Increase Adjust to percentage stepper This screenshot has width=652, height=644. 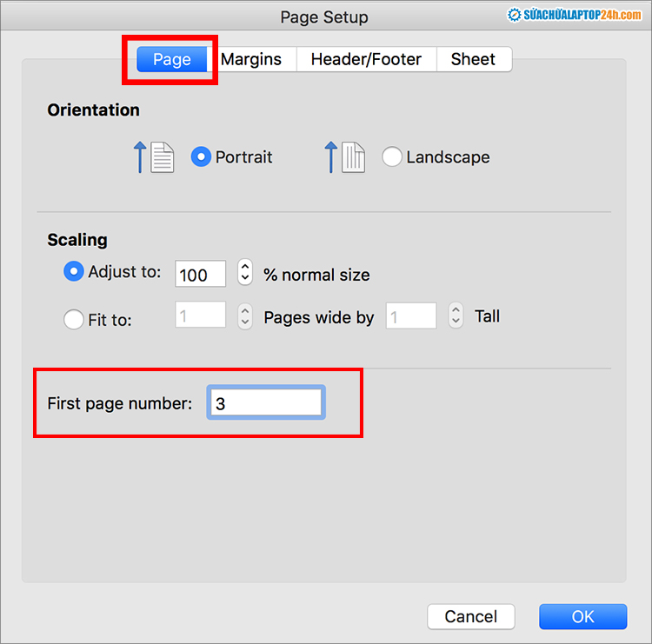pyautogui.click(x=245, y=267)
